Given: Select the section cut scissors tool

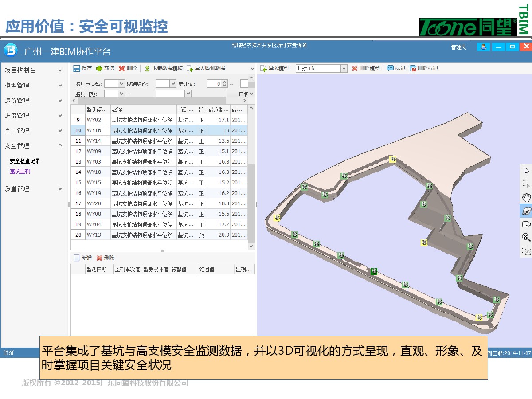Looking at the screenshot, I should click(526, 251).
